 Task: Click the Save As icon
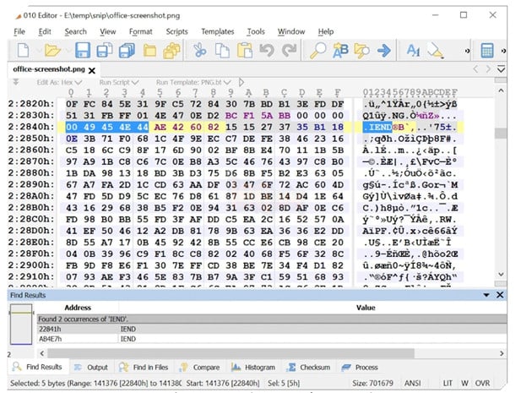[105, 51]
